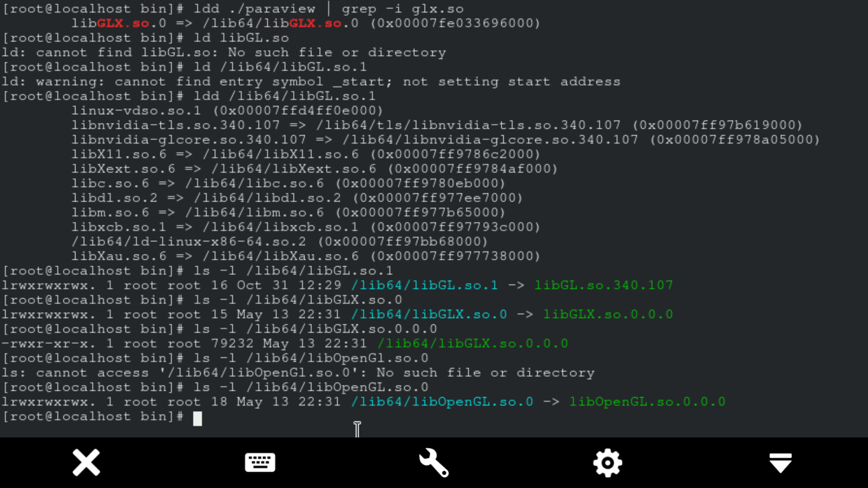This screenshot has height=488, width=868.
Task: Click green libOpenGL.so.0.0.0 target name
Action: point(647,402)
